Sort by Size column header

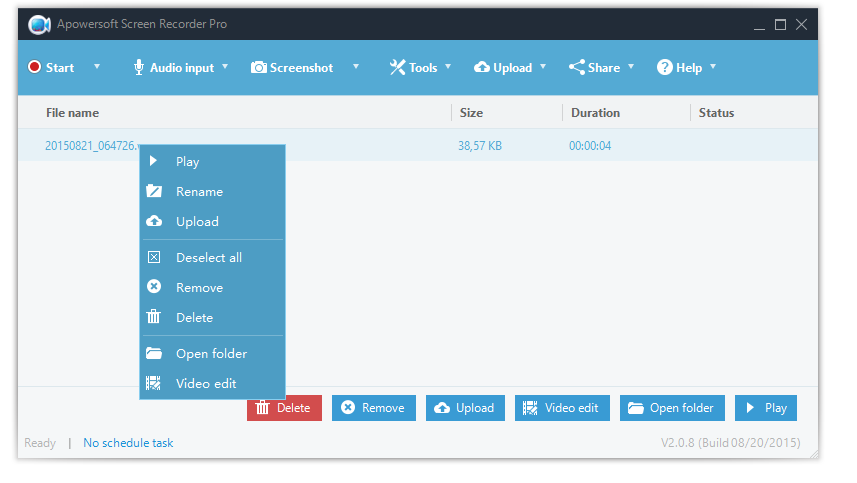pos(471,113)
